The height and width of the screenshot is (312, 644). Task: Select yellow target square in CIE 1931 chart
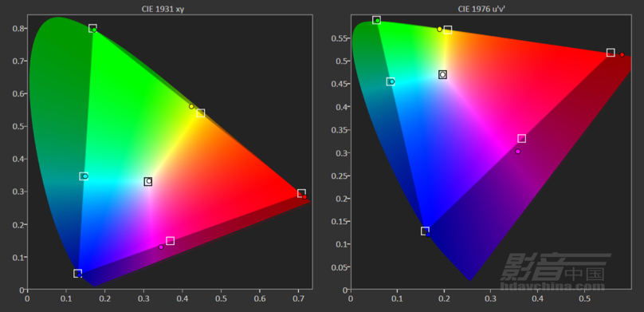[x=200, y=113]
